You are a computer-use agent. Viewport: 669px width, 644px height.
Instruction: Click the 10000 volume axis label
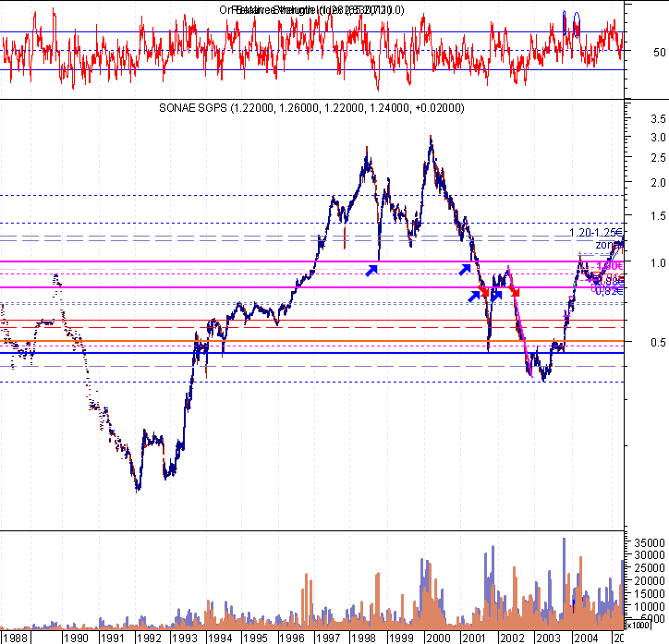(x=650, y=606)
